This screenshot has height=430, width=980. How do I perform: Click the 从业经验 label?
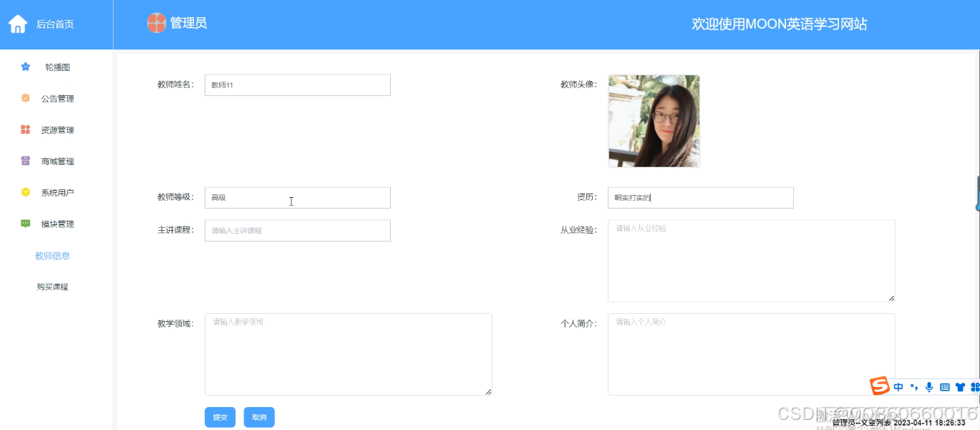point(578,230)
